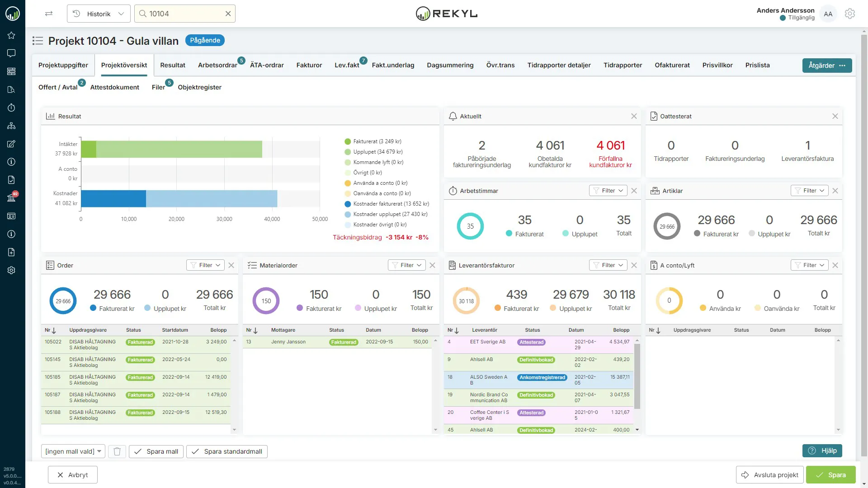Clear the 10104 search field with X
Image resolution: width=868 pixels, height=488 pixels.
tap(228, 14)
